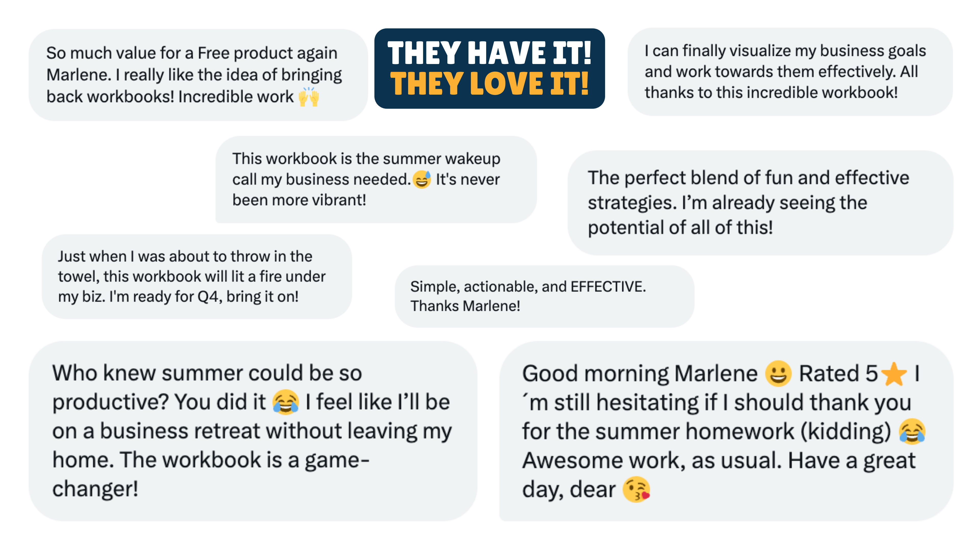Click the sweat smile emoji after business needed
The height and width of the screenshot is (551, 980).
[422, 179]
